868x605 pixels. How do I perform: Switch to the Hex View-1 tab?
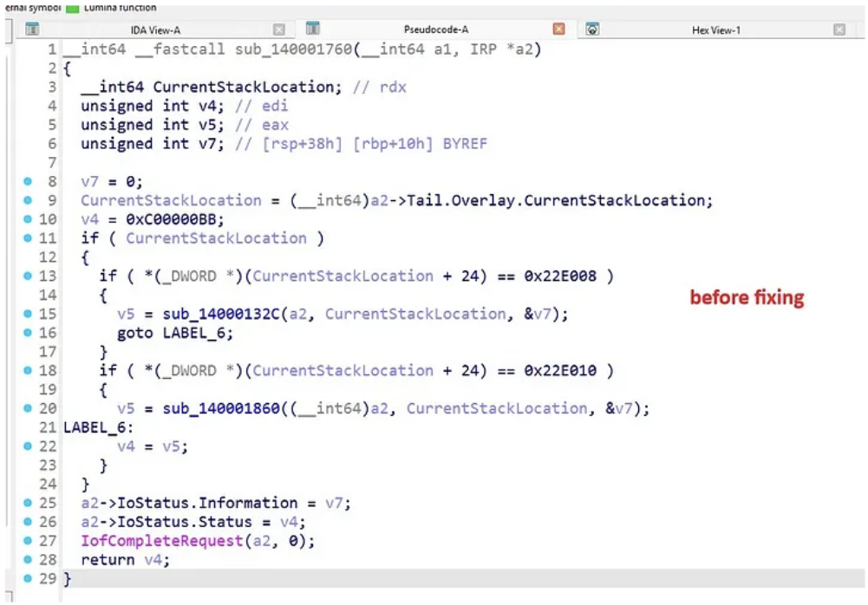[x=715, y=30]
